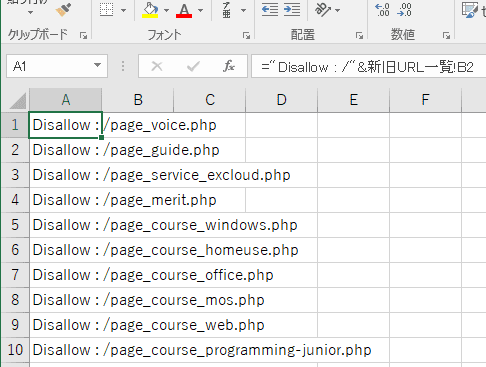Select column D header
This screenshot has height=367, width=486.
(x=282, y=100)
